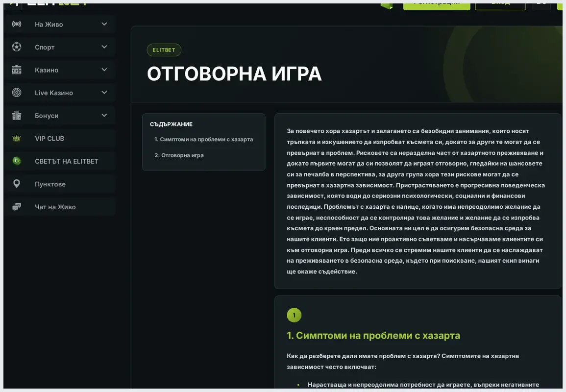
Task: Click the chat bubbles Чат на Живо icon
Action: [x=17, y=207]
